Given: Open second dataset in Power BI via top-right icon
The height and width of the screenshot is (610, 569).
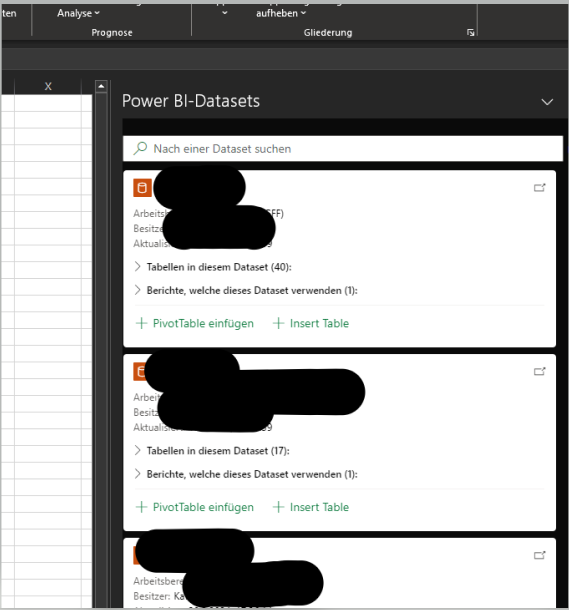Looking at the screenshot, I should pyautogui.click(x=539, y=372).
